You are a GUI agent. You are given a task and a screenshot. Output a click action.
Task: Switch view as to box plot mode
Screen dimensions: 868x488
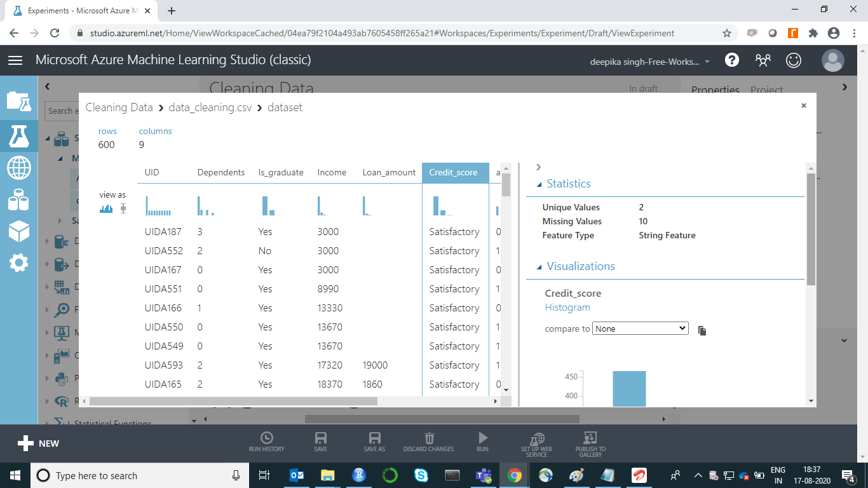(x=123, y=208)
